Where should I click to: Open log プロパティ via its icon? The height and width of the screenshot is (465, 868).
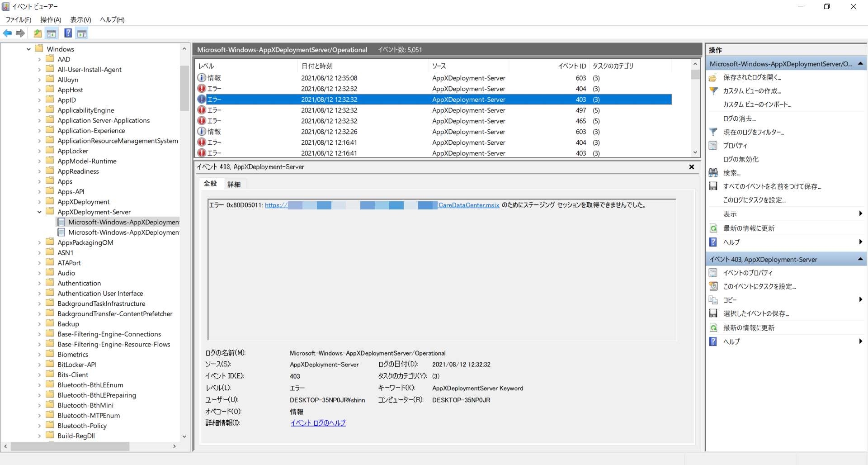point(713,145)
